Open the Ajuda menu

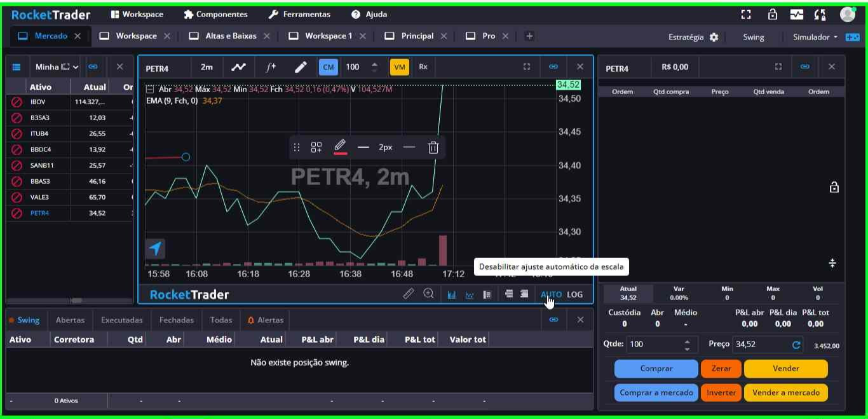click(x=369, y=14)
